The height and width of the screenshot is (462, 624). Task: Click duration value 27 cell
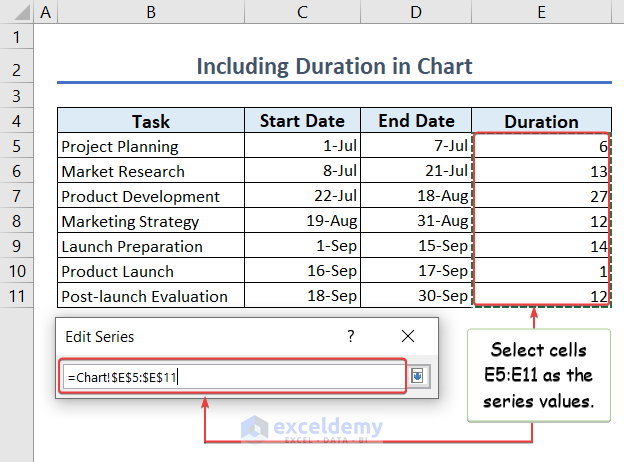(541, 196)
